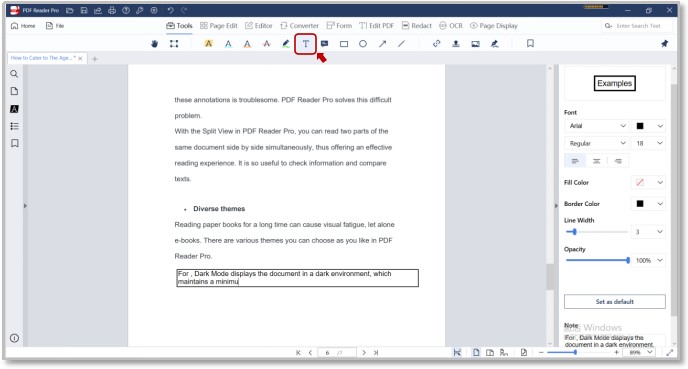Click the info icon at sidebar bottom
Image resolution: width=688 pixels, height=369 pixels.
pos(14,338)
